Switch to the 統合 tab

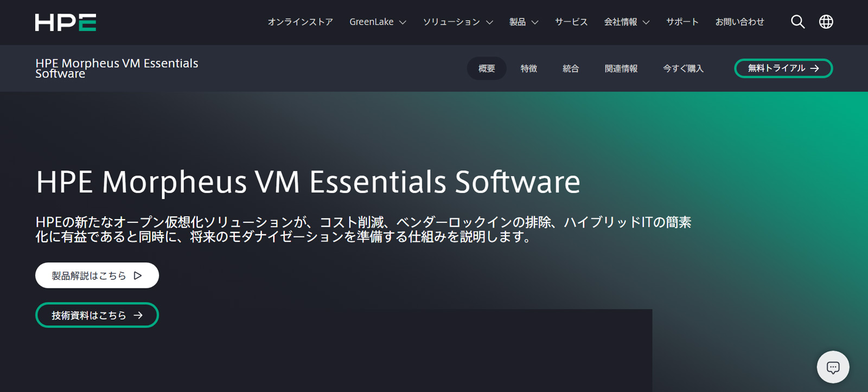point(571,68)
